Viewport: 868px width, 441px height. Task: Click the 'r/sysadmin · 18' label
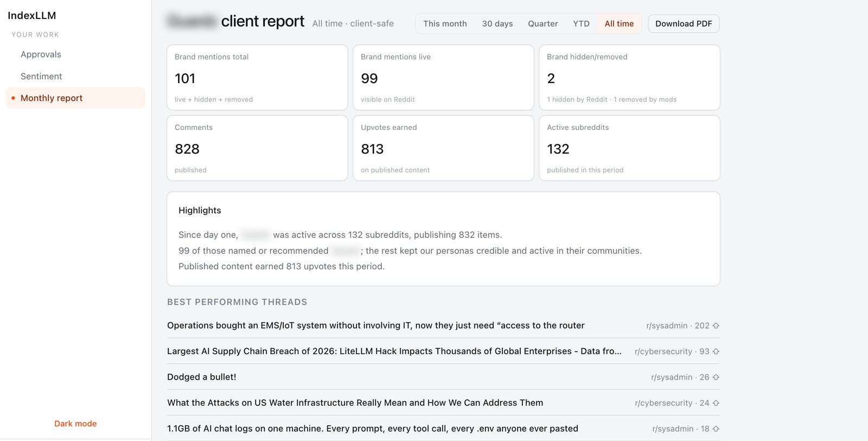[x=681, y=429]
